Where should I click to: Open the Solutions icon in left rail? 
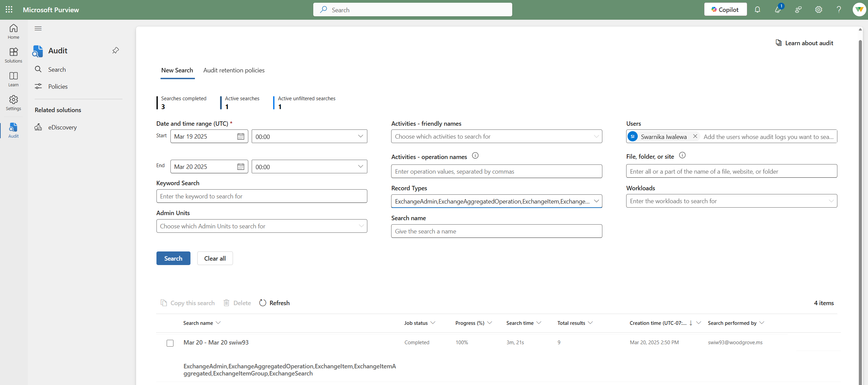click(13, 55)
